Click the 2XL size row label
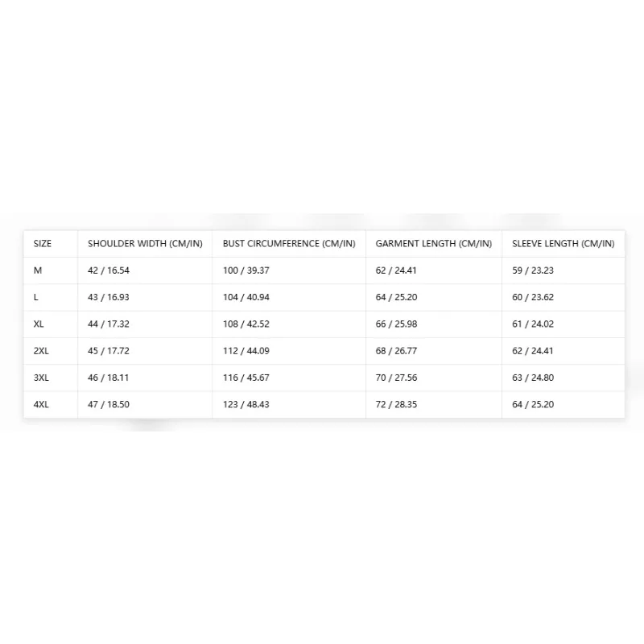 coord(41,351)
